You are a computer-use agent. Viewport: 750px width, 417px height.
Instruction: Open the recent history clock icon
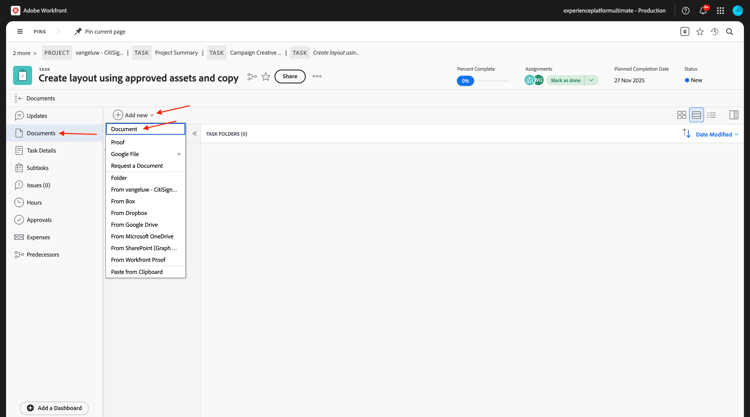pos(715,32)
